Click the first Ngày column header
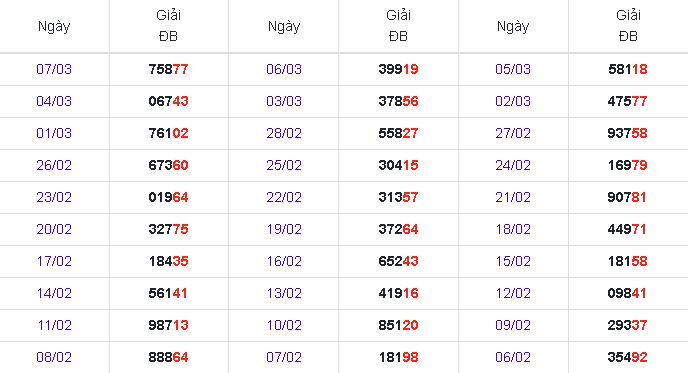 click(54, 26)
